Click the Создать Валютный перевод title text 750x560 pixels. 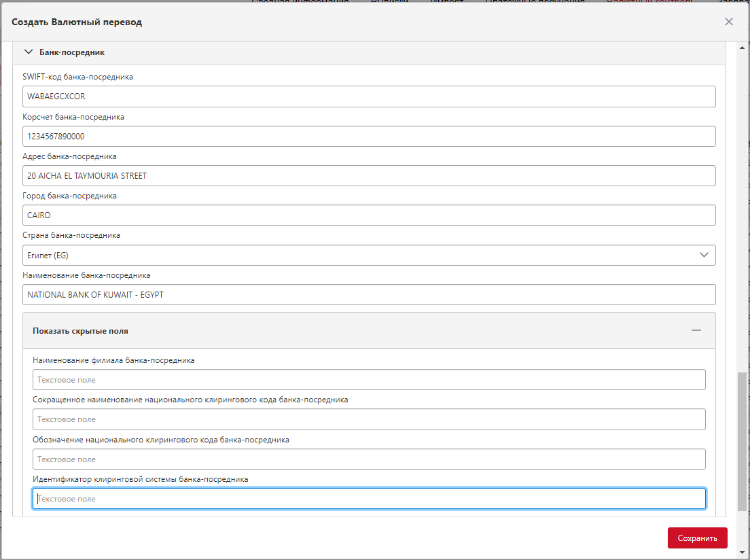[x=77, y=22]
